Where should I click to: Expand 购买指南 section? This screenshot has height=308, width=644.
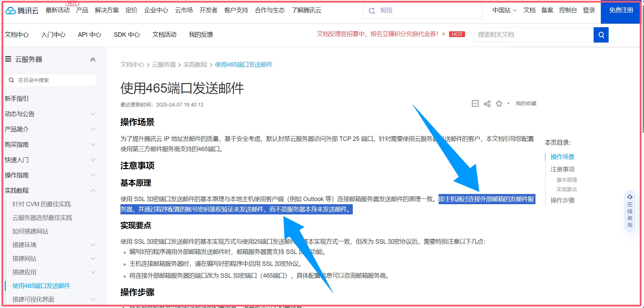point(93,144)
